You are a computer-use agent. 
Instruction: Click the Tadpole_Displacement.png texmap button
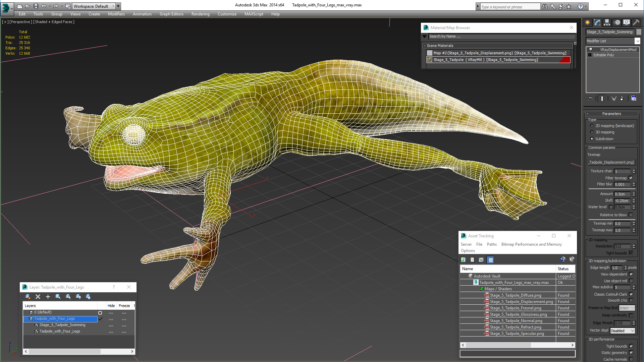[612, 162]
